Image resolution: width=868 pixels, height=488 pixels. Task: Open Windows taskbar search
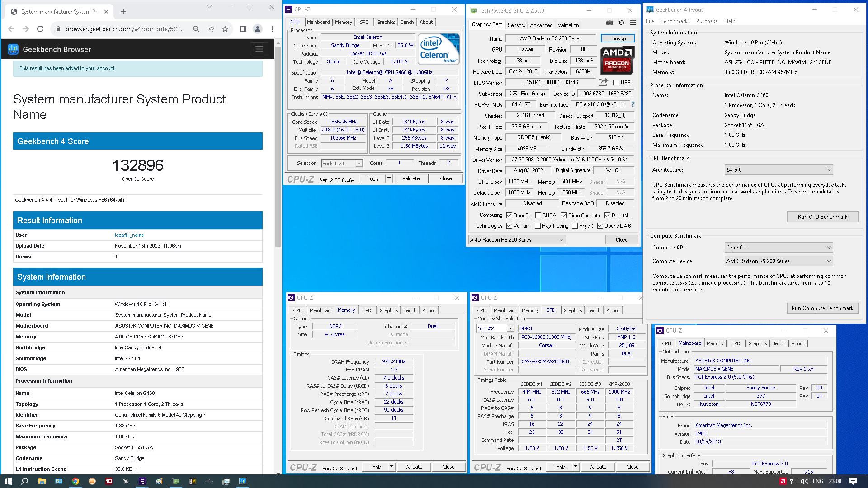pos(24,481)
